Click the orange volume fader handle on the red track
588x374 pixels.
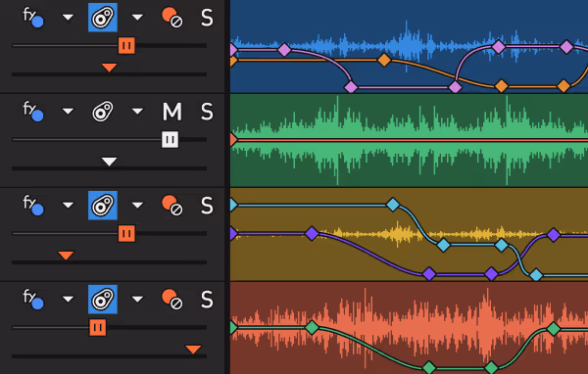pos(97,328)
